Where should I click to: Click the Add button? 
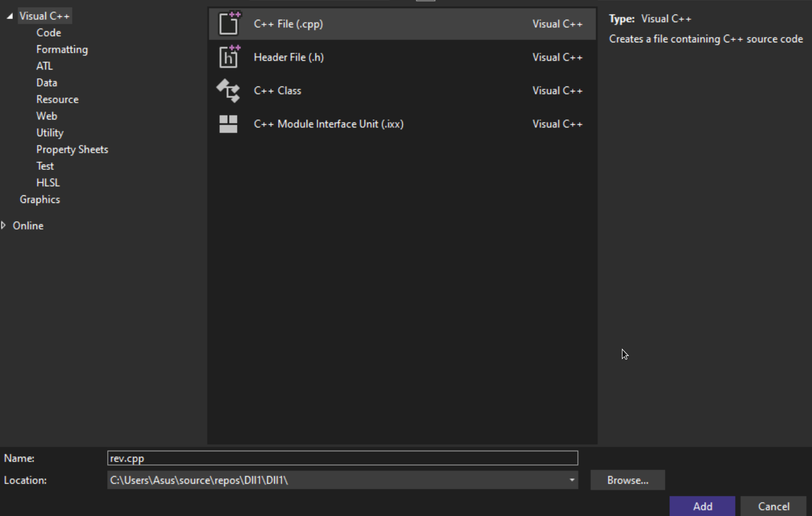point(702,506)
